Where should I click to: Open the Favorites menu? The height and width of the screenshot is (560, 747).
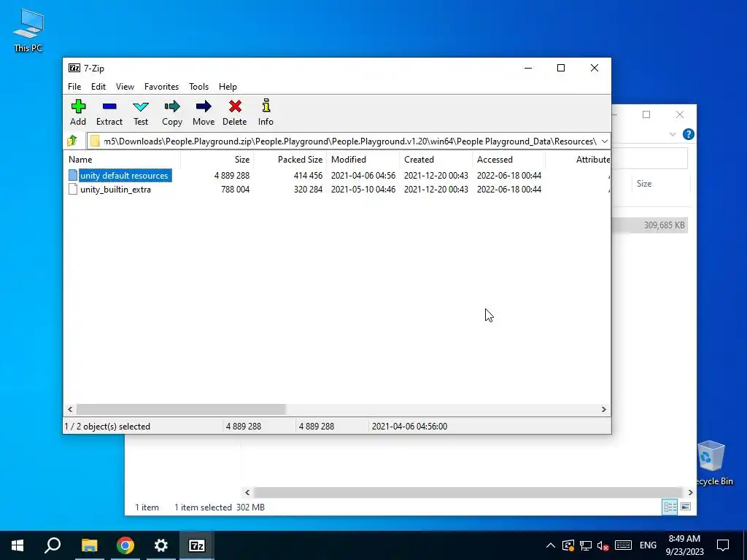point(161,87)
